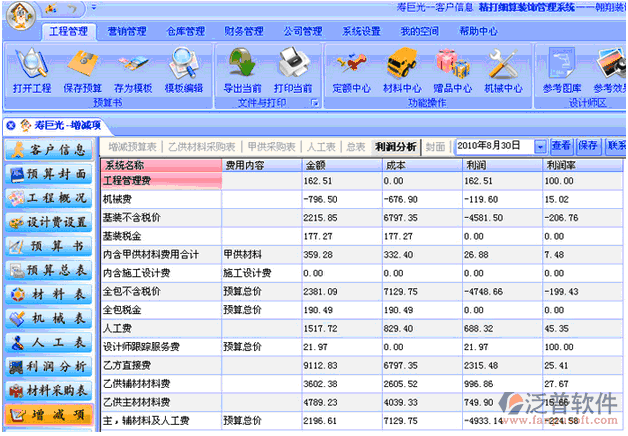The height and width of the screenshot is (436, 628).
Task: Click the 保存 button beside the date
Action: tap(588, 147)
